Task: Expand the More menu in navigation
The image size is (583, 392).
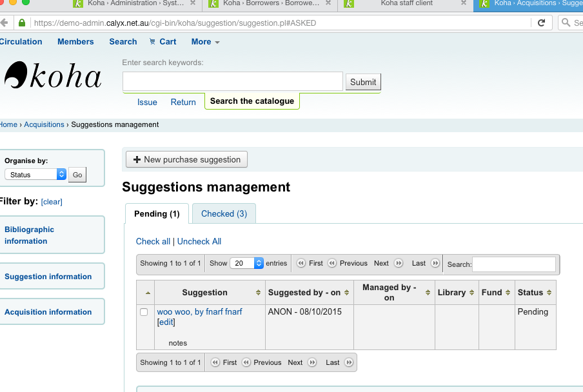Action: 205,42
